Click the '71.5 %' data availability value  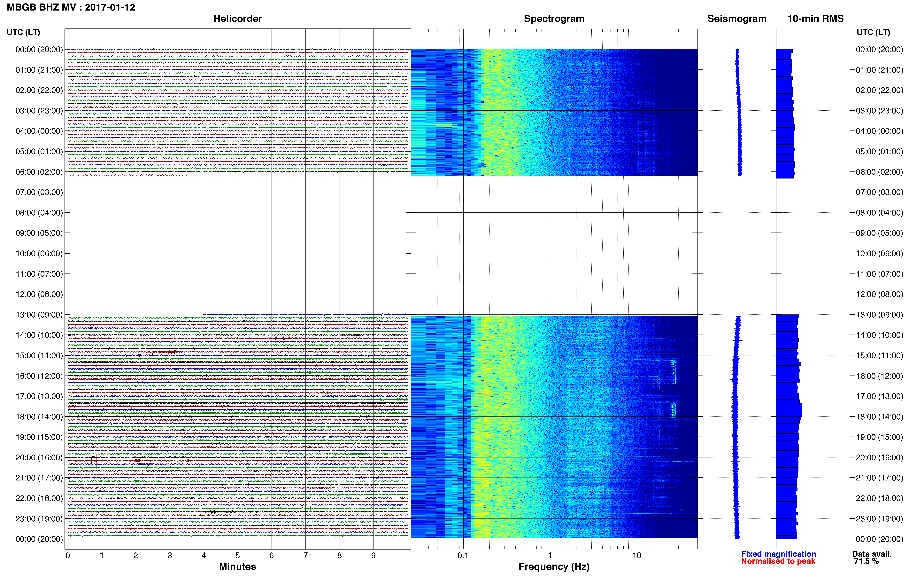866,561
